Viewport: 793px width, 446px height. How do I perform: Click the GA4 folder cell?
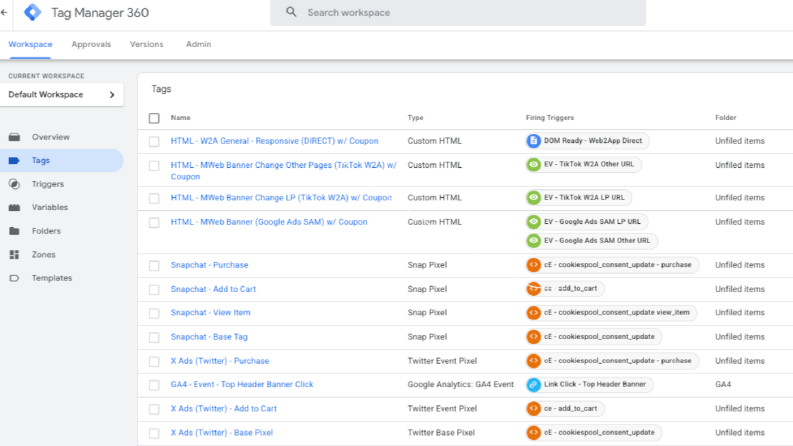tap(723, 384)
